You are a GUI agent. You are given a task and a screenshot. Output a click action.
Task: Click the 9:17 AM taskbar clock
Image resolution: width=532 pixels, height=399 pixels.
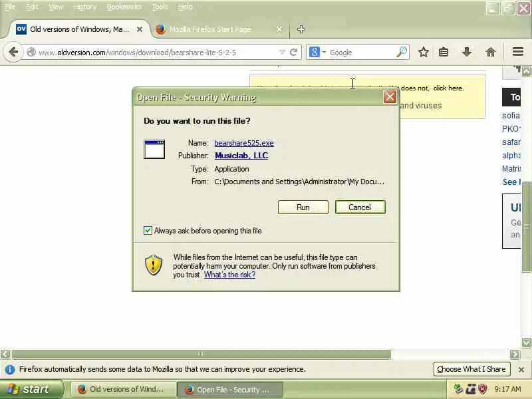[507, 389]
